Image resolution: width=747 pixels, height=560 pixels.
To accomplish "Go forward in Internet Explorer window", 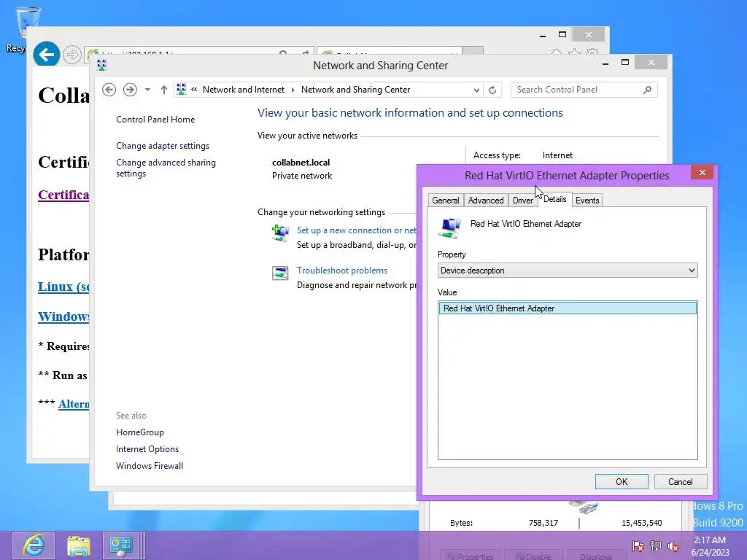I will 72,55.
